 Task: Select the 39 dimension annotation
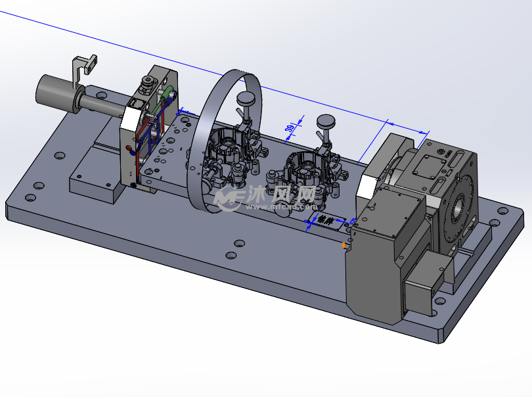[x=290, y=128]
